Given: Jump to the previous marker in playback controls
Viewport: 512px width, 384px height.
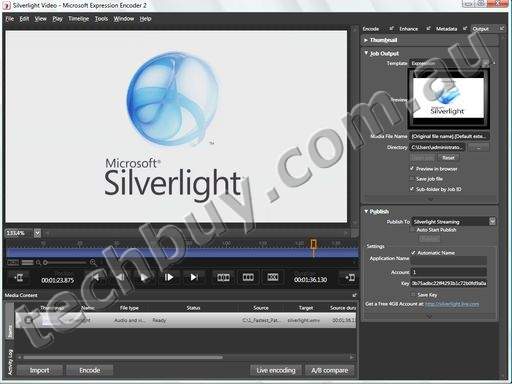Looking at the screenshot, I should (96, 277).
